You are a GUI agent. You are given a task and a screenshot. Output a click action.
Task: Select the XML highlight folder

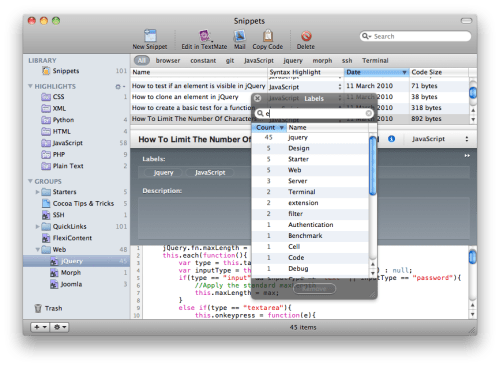click(59, 108)
